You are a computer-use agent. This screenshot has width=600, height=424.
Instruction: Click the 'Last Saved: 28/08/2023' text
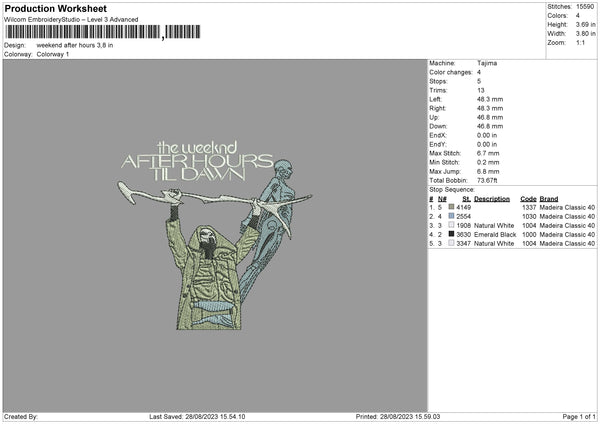197,417
